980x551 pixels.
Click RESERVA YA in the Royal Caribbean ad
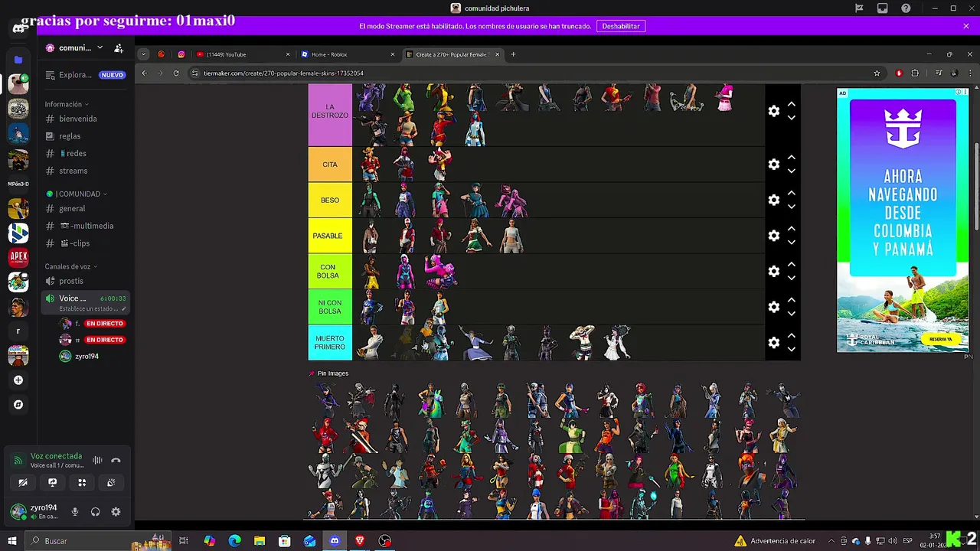[x=940, y=339]
